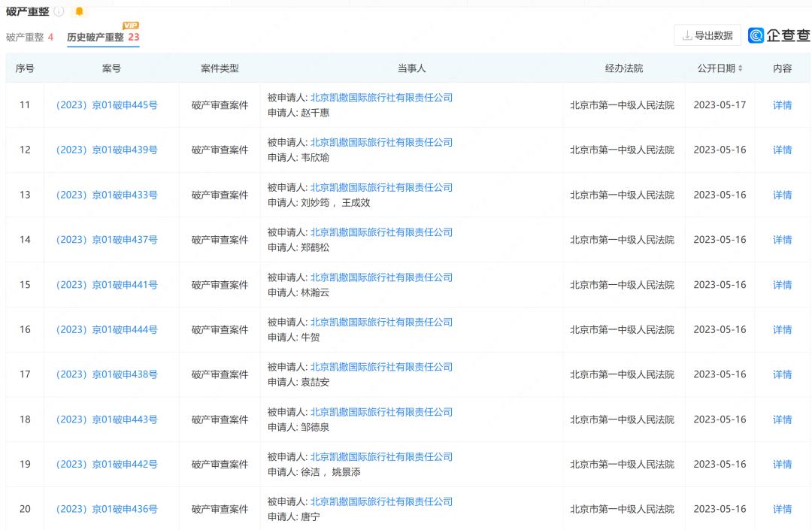The image size is (812, 530).
Task: Open case (2023)京01破申445号
Action: (x=107, y=105)
